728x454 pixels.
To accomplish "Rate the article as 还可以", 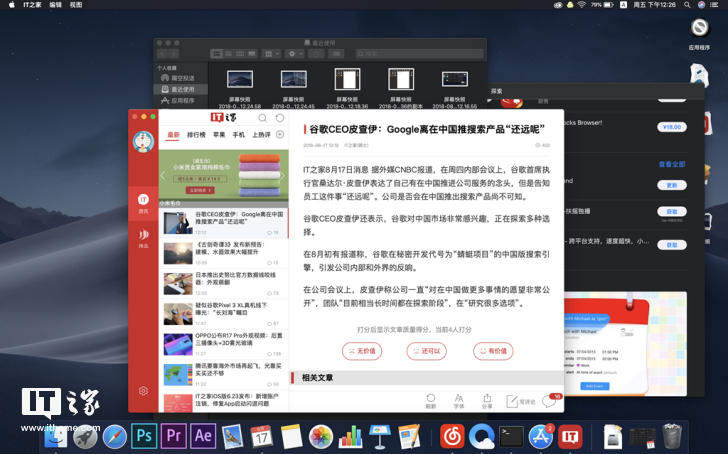I will 426,351.
